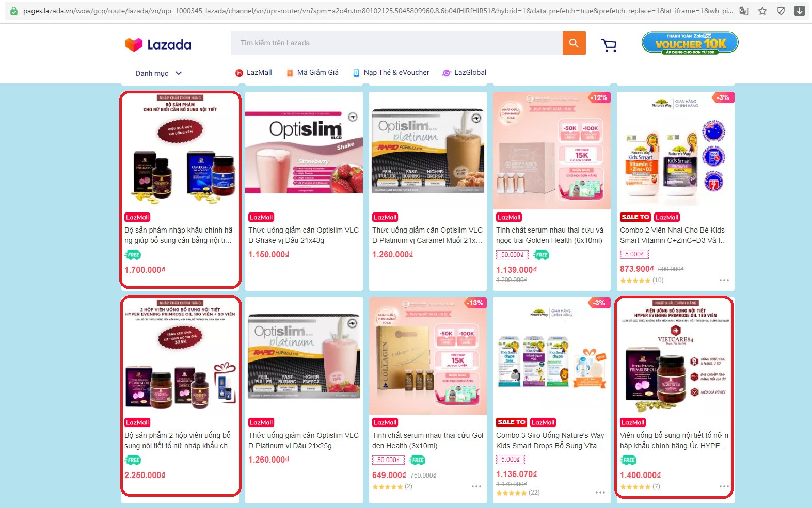Open the Mã Giảm Giá menu item
The height and width of the screenshot is (508, 812).
pos(313,73)
